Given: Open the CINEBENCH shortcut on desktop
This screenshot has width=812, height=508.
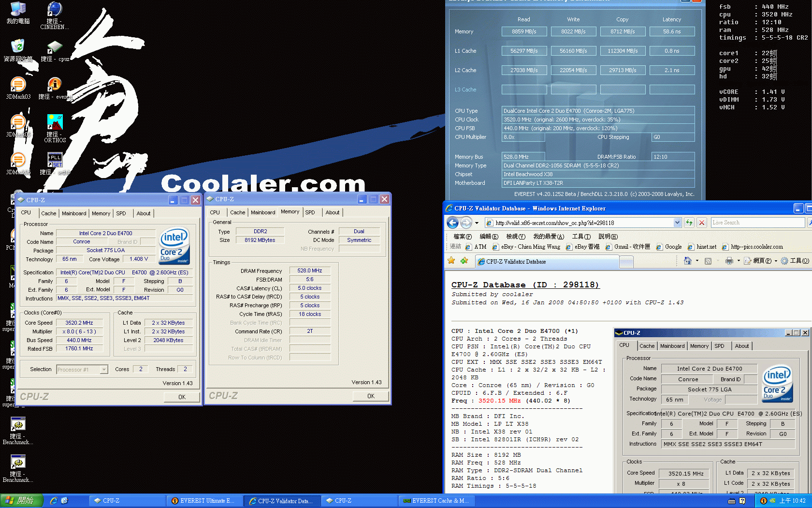Looking at the screenshot, I should [55, 15].
